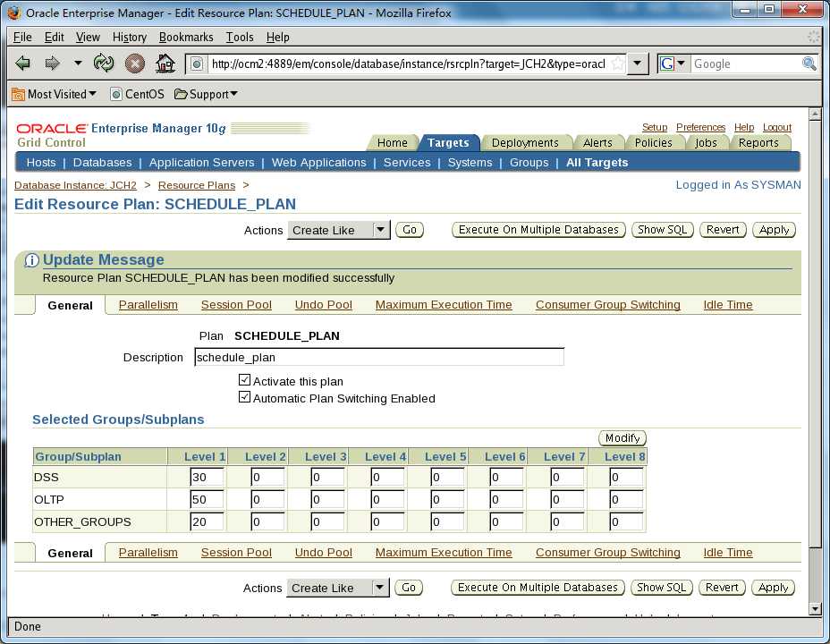The image size is (830, 644).
Task: Open the Most Visited bookmarks folder
Action: point(55,94)
